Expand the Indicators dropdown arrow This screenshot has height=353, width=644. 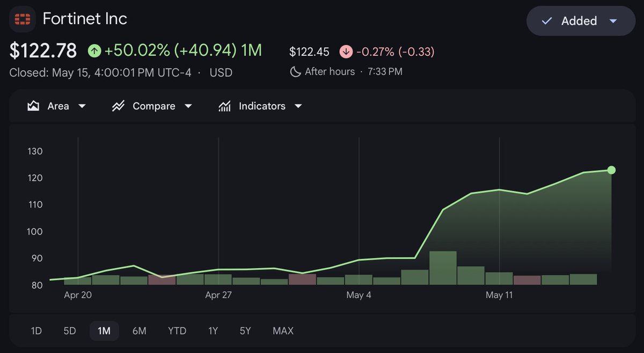(298, 106)
